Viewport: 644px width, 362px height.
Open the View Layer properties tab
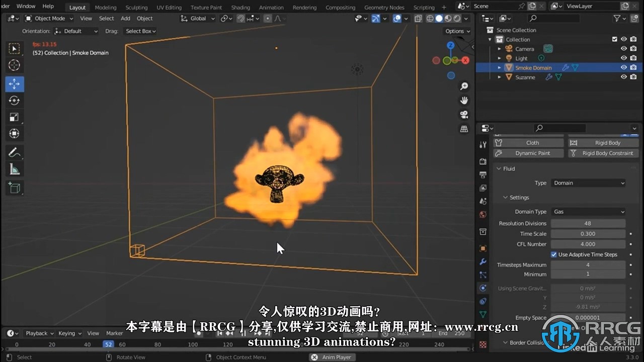pos(483,188)
